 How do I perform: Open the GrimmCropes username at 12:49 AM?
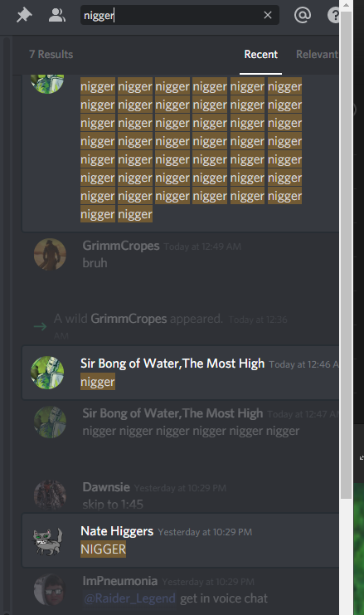(121, 246)
